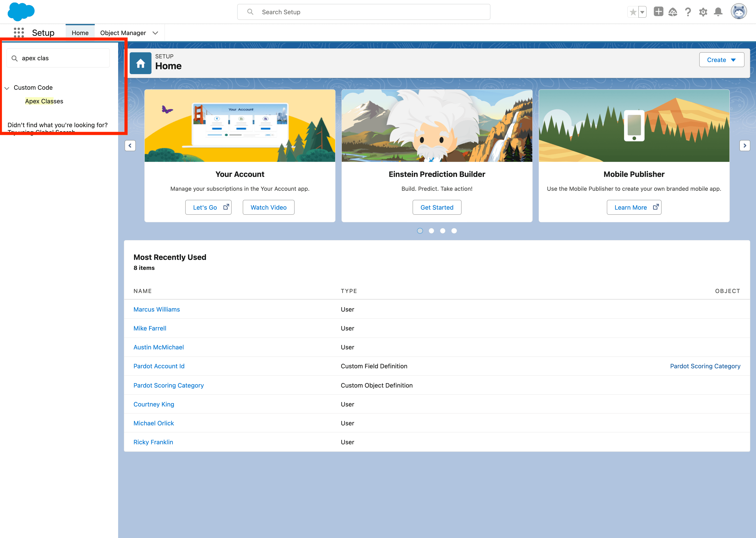Viewport: 756px width, 538px height.
Task: Click the Mobile Publisher card image
Action: 634,125
